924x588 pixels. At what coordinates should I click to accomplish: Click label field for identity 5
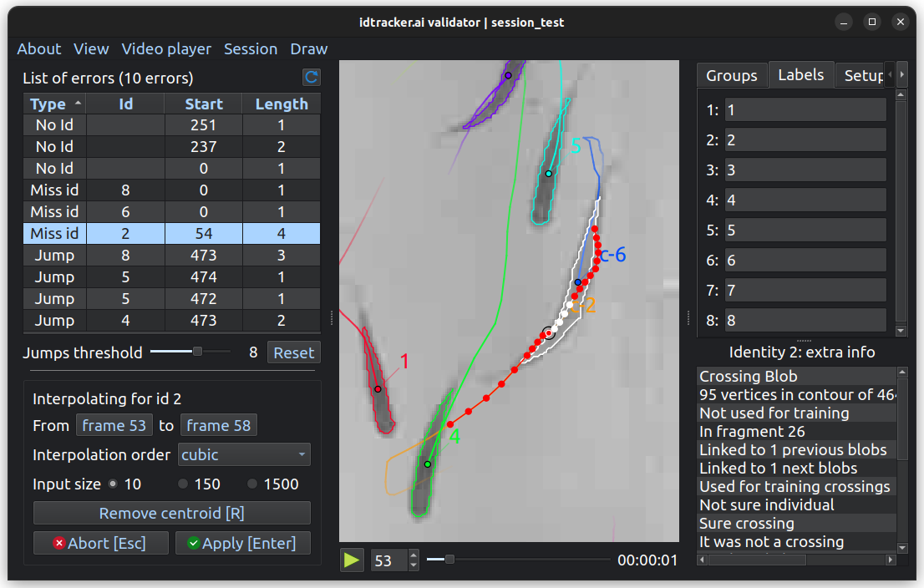coord(805,231)
